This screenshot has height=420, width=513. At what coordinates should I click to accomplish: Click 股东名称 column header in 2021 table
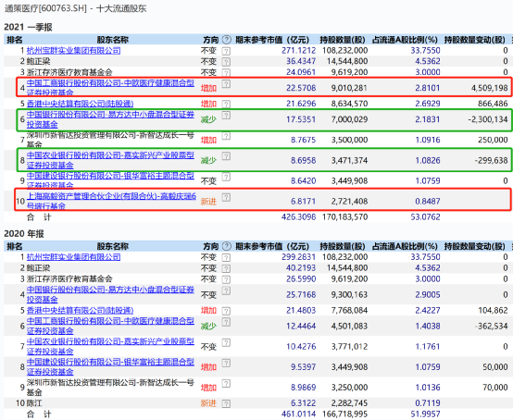click(x=113, y=40)
